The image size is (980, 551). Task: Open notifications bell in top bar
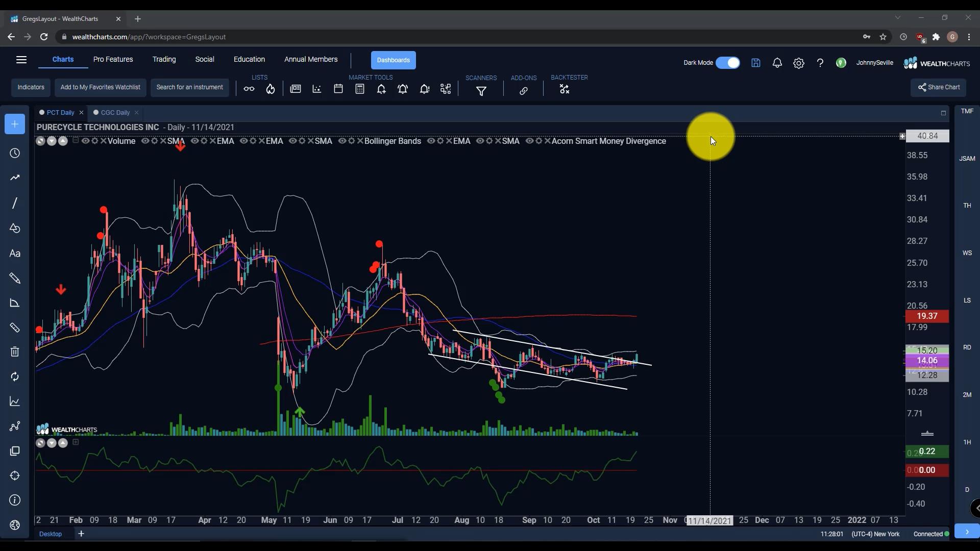tap(777, 63)
